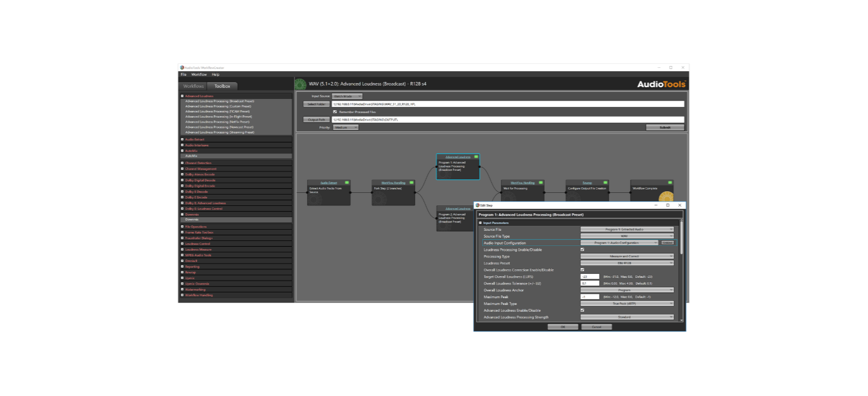Open the Processing Type dropdown

627,256
